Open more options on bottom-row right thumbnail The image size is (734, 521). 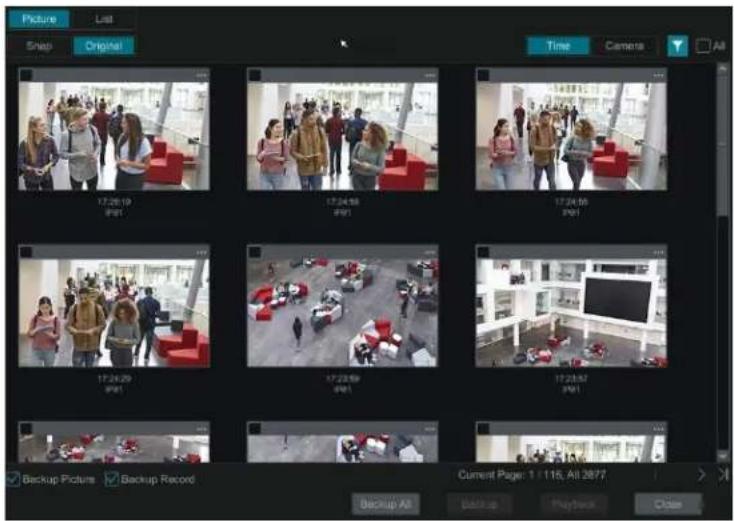(658, 429)
